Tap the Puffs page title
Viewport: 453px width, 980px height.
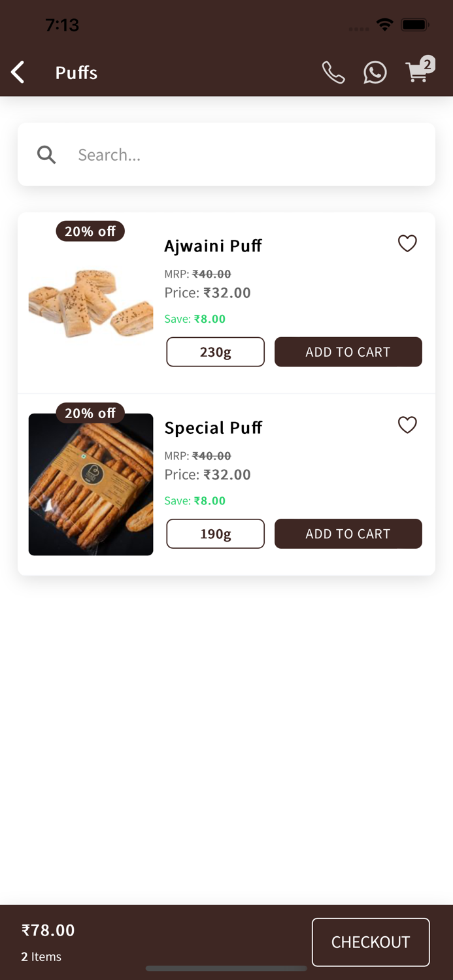pyautogui.click(x=76, y=73)
